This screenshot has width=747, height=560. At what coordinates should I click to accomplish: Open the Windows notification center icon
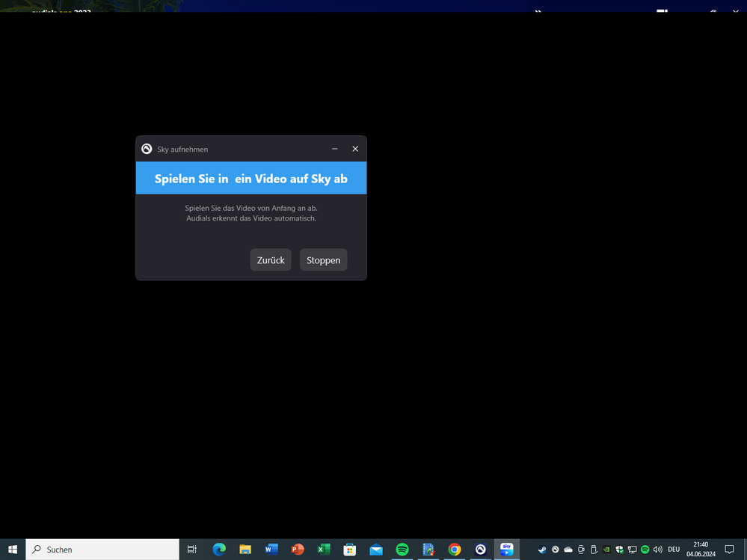pos(729,550)
